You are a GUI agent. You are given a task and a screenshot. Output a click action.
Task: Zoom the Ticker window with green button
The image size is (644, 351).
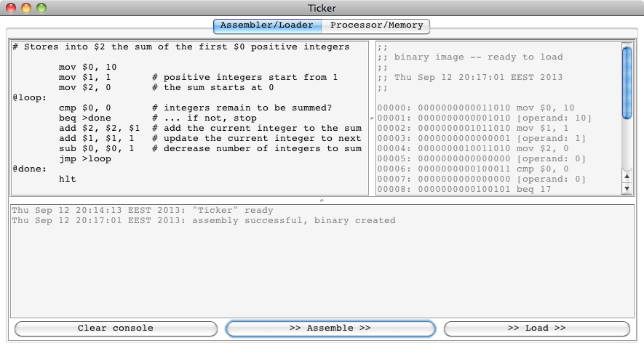click(x=41, y=8)
